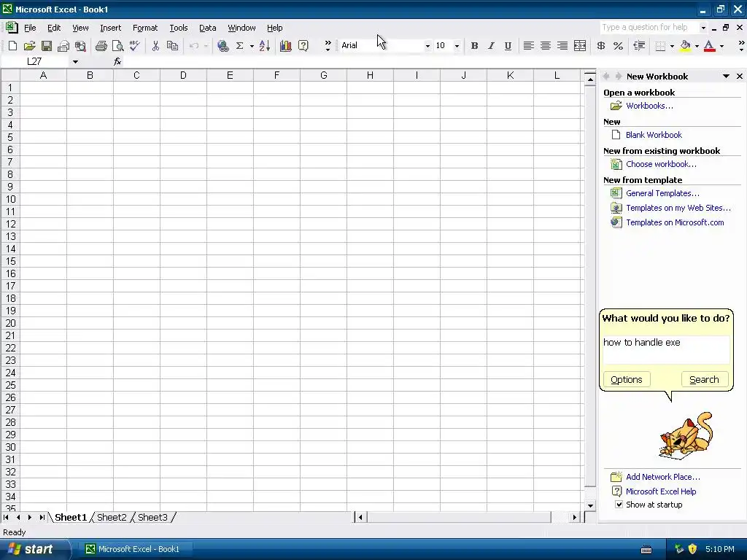Viewport: 747px width, 560px height.
Task: Click the Decrease Indent icon
Action: pyautogui.click(x=639, y=46)
